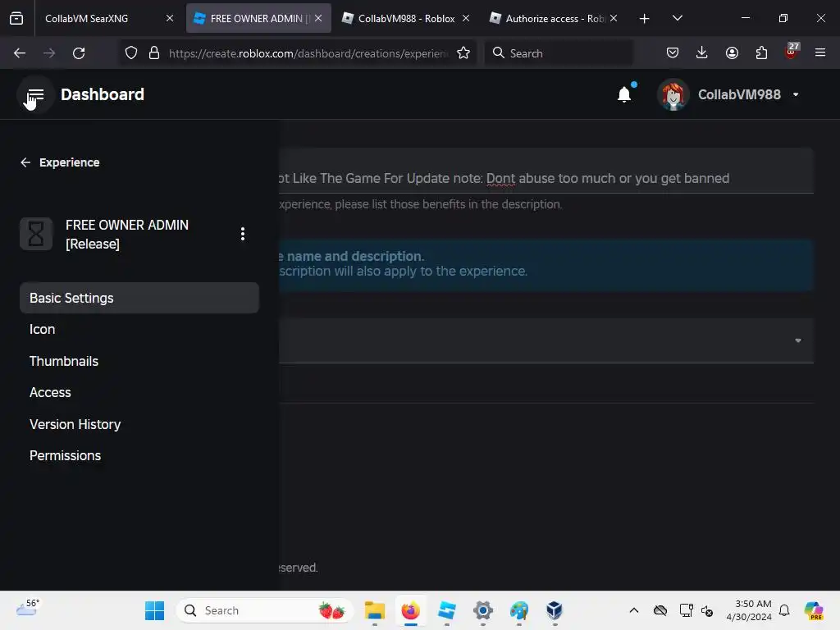List all tabs with the chevron
Viewport: 840px width, 630px height.
tap(678, 18)
